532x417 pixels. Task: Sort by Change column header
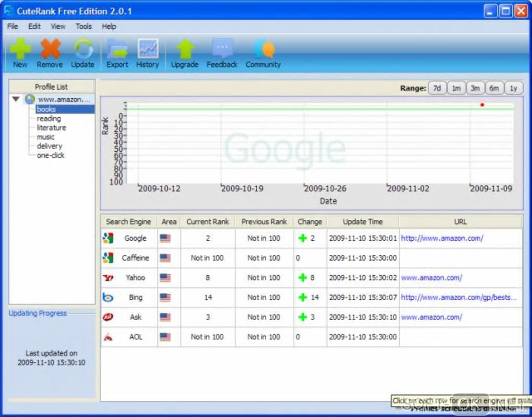click(x=310, y=222)
